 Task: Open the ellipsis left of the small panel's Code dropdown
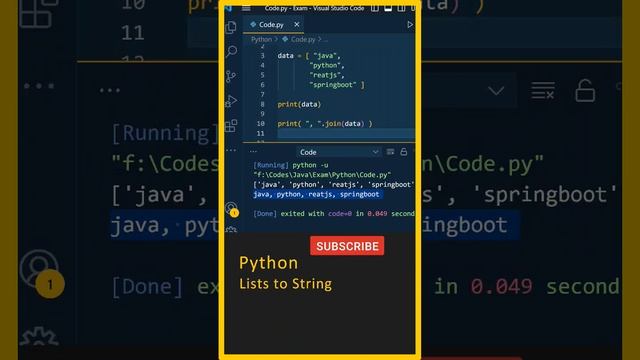point(253,152)
